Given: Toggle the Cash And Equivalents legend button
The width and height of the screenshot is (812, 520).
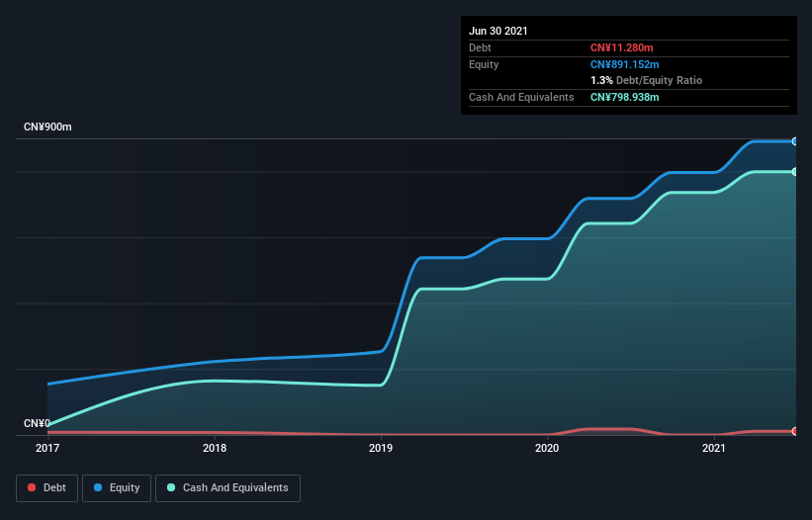Looking at the screenshot, I should click(227, 488).
